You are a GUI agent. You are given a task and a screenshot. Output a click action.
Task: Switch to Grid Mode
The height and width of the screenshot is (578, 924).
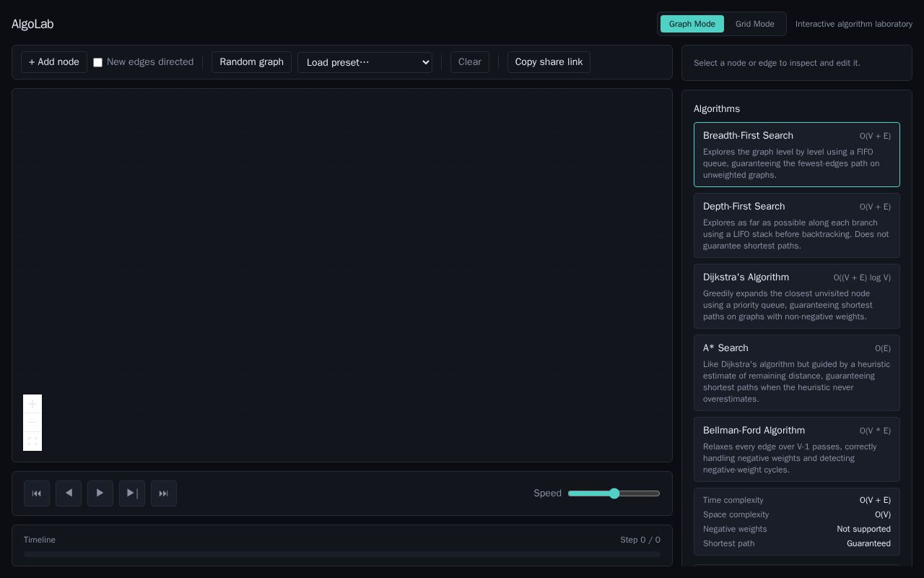tap(755, 24)
